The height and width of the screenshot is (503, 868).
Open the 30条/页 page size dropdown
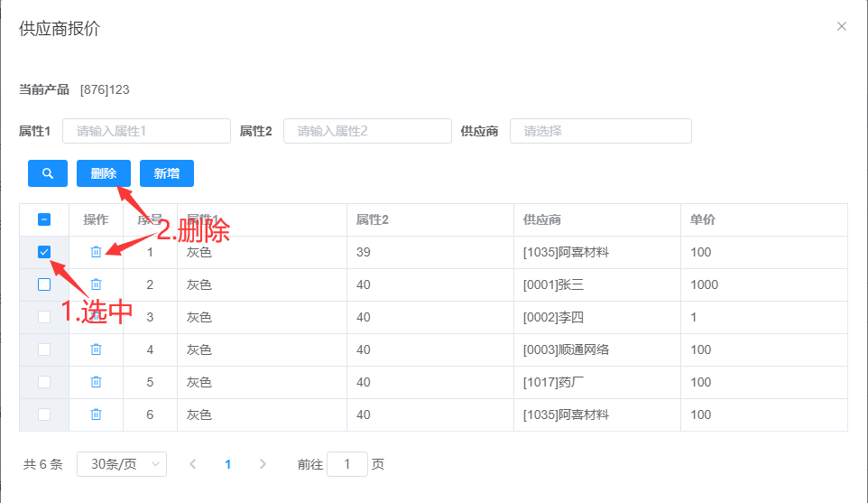pyautogui.click(x=122, y=464)
